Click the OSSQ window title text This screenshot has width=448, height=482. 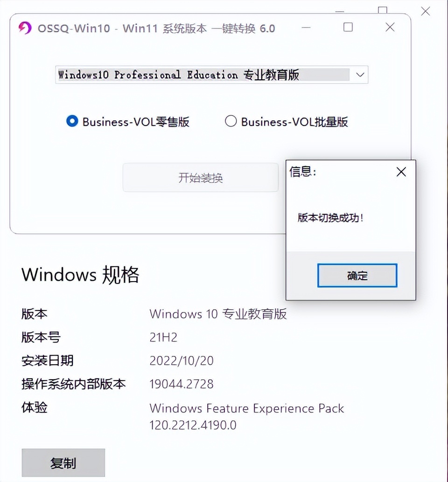click(x=156, y=28)
